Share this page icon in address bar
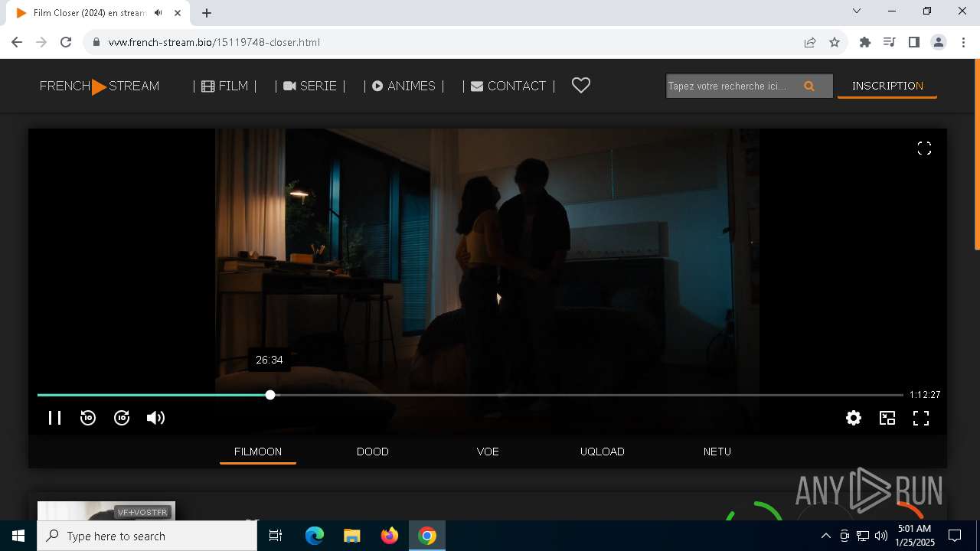980x551 pixels. point(809,42)
